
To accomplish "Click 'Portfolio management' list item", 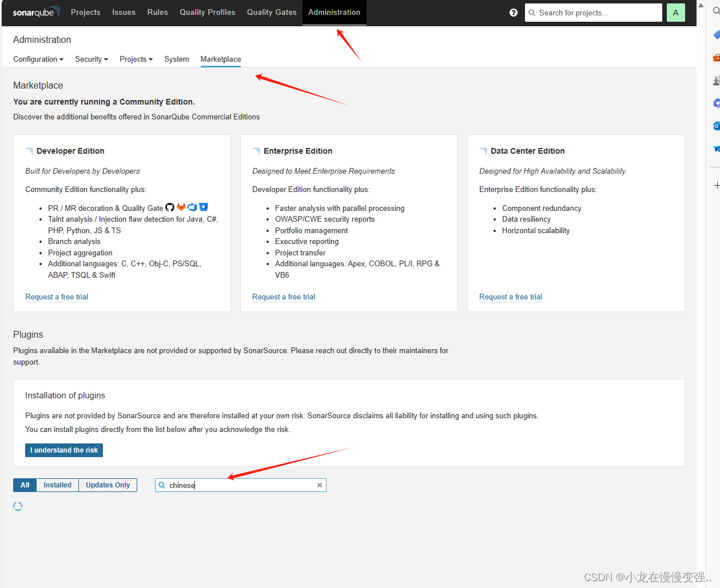I will [x=311, y=230].
